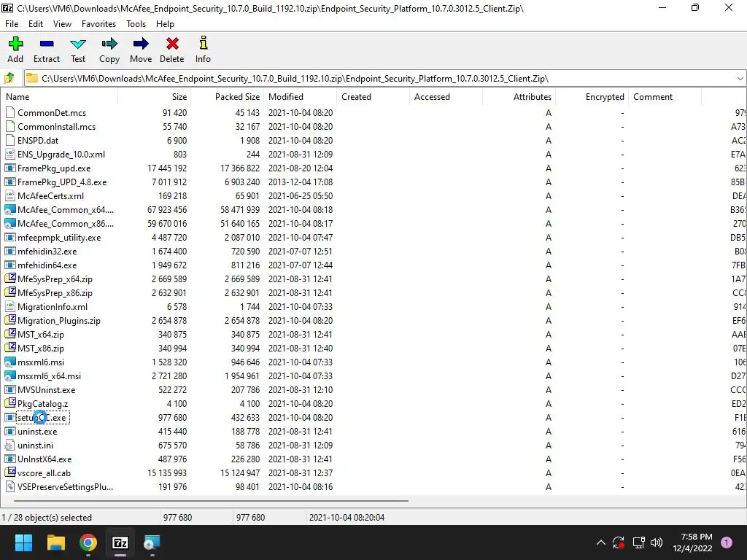Select the ENS_Upgrade_10.0.xml file icon
This screenshot has width=747, height=560.
[9, 155]
